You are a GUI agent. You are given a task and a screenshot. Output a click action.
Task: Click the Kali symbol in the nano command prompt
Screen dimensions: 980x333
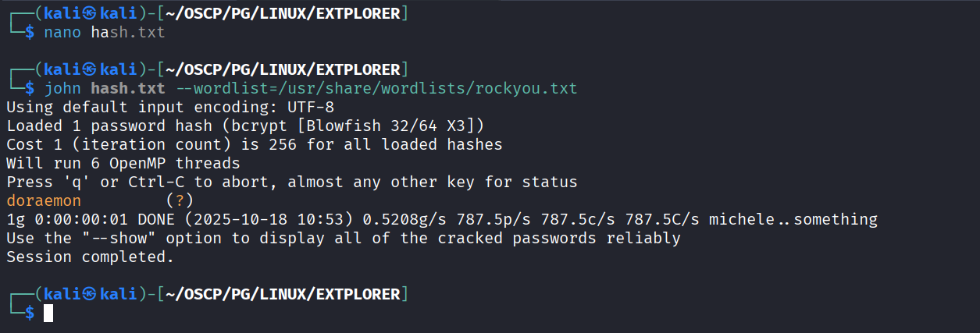[x=88, y=13]
